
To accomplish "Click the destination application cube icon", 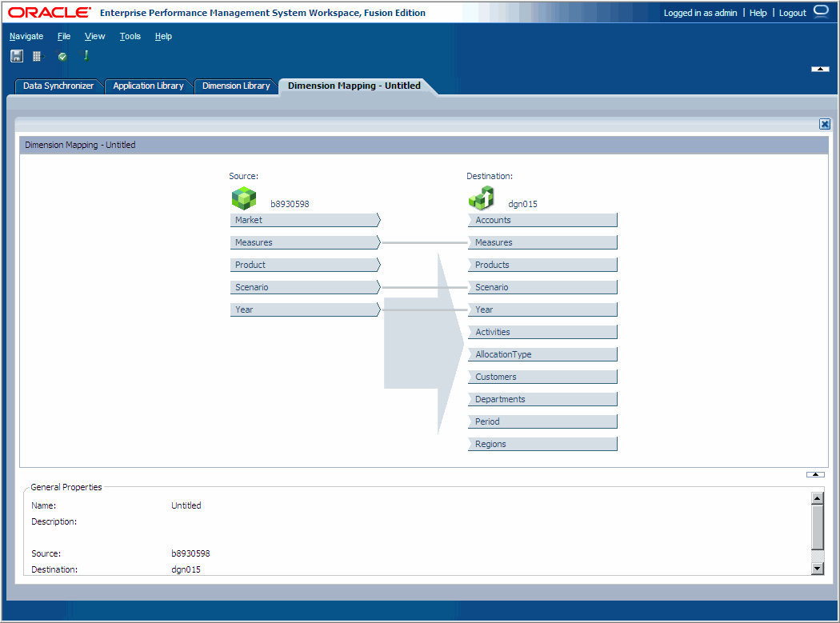I will coord(482,198).
